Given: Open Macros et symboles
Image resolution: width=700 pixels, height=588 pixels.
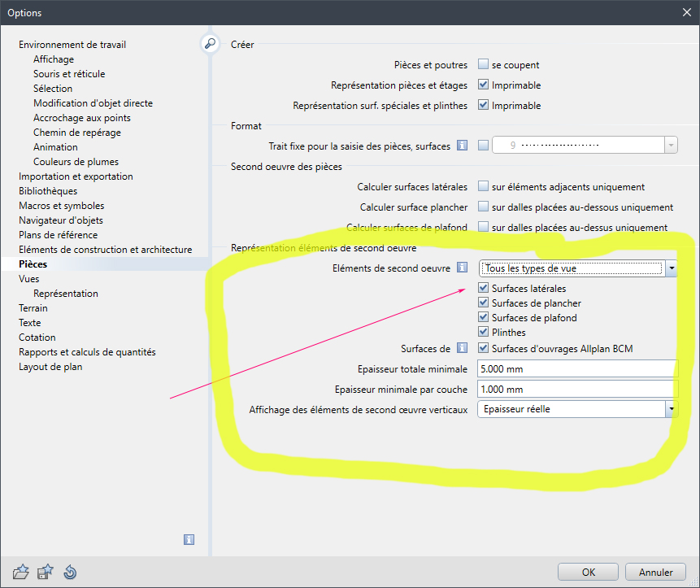Looking at the screenshot, I should tap(62, 206).
